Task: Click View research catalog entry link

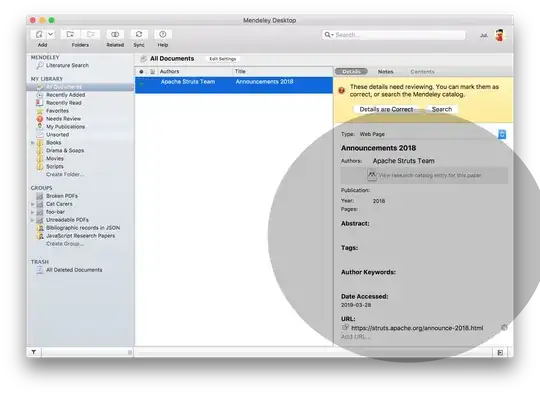Action: coord(430,175)
